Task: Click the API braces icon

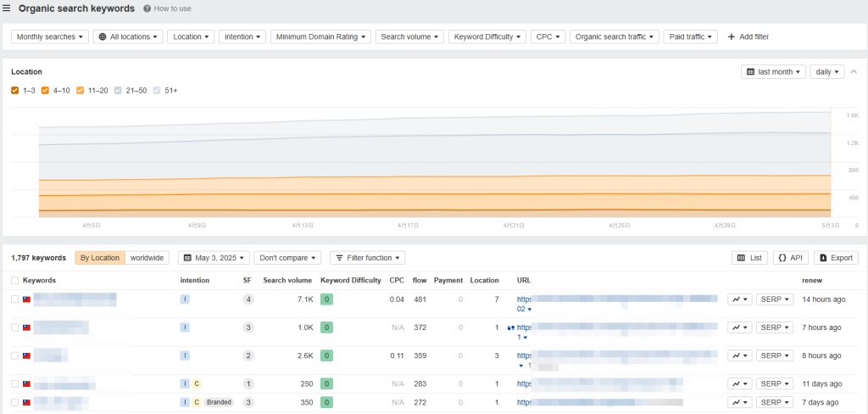Action: click(x=782, y=258)
